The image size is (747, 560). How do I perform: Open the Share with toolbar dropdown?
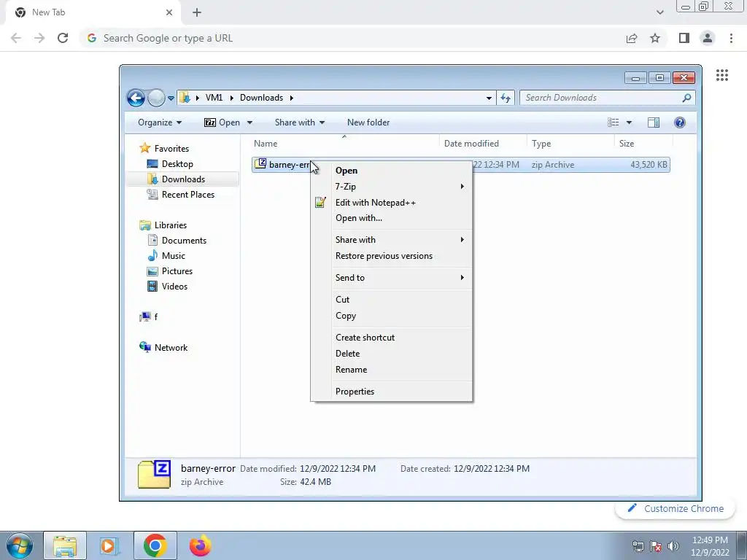coord(300,122)
